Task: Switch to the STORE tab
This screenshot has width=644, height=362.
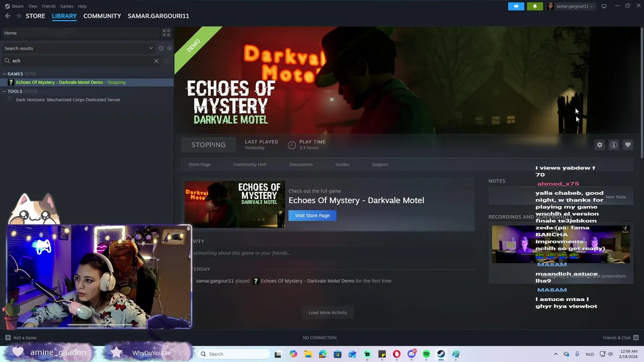Action: coord(35,16)
